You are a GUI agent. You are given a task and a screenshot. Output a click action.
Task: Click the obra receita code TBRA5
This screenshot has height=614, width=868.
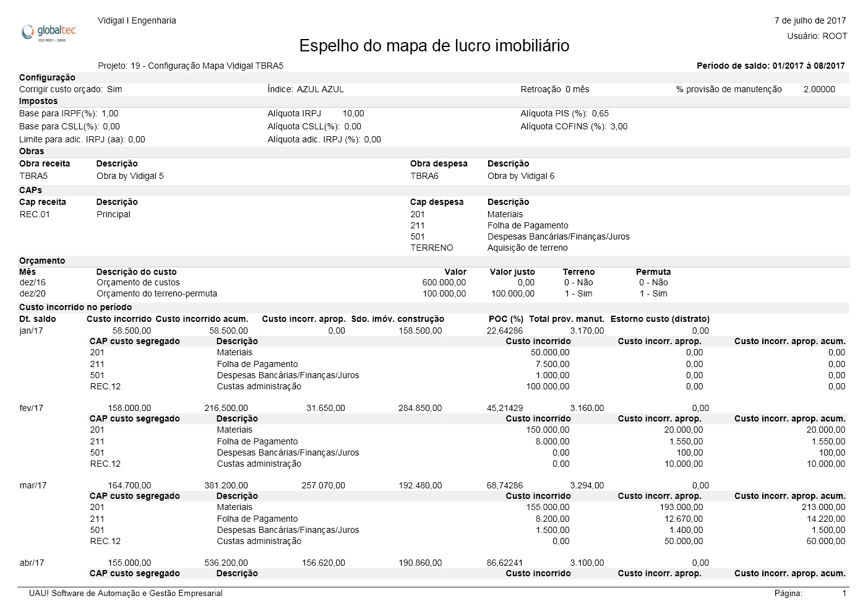pyautogui.click(x=33, y=176)
